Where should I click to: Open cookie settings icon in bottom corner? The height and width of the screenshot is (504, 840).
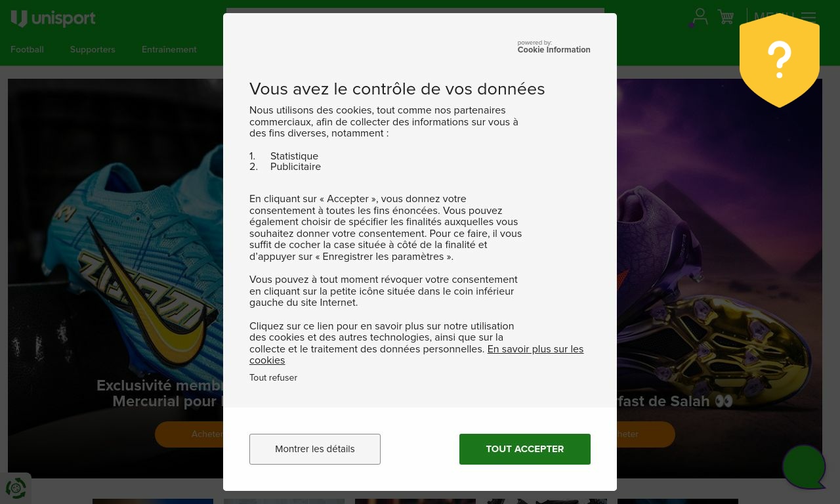click(16, 488)
